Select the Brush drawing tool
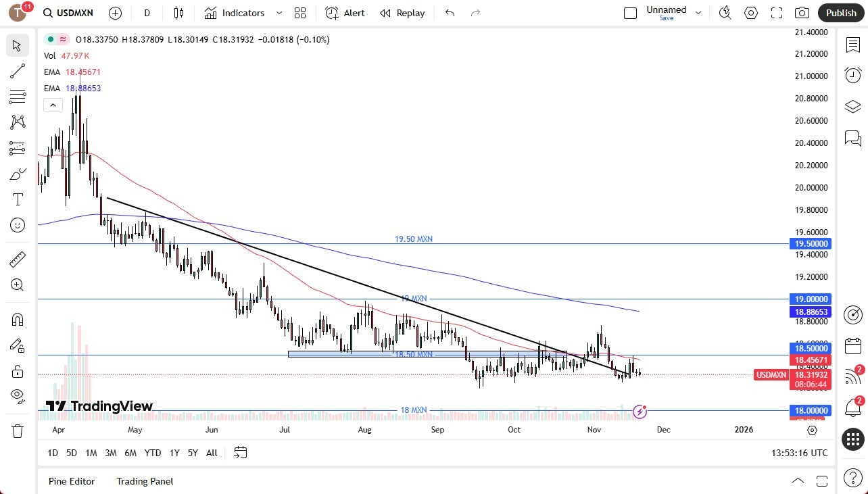The height and width of the screenshot is (494, 868). click(x=17, y=174)
